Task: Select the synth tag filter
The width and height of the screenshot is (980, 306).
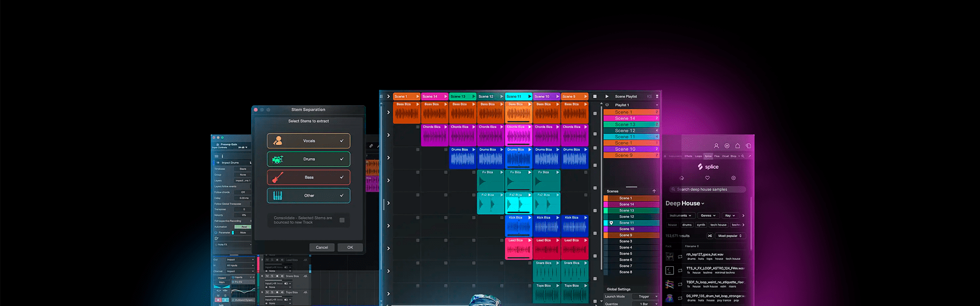Action: click(701, 225)
